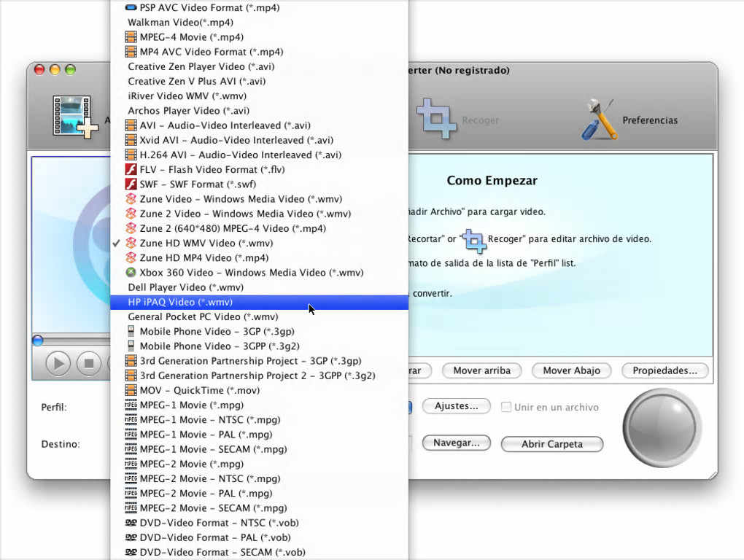
Task: Select PSP AVC Video Format (*.mp4)
Action: tap(259, 7)
